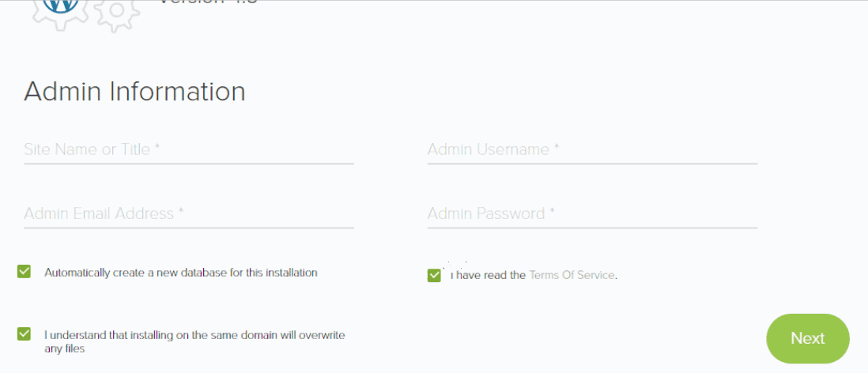The image size is (868, 373).
Task: Click the asterisk after Admin Email Address
Action: (x=181, y=212)
